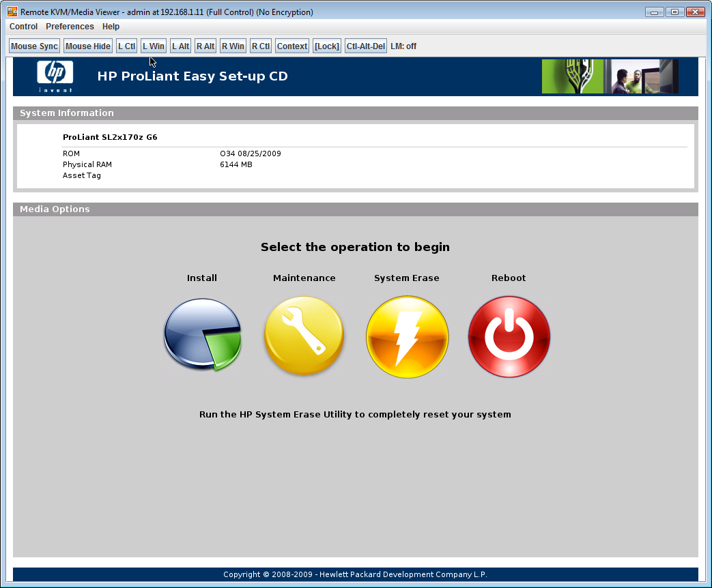
Task: Toggle the R Alt key button
Action: pyautogui.click(x=205, y=46)
